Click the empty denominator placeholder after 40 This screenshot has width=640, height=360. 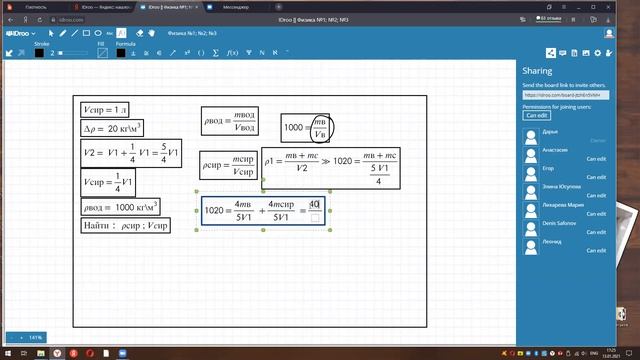(x=315, y=218)
